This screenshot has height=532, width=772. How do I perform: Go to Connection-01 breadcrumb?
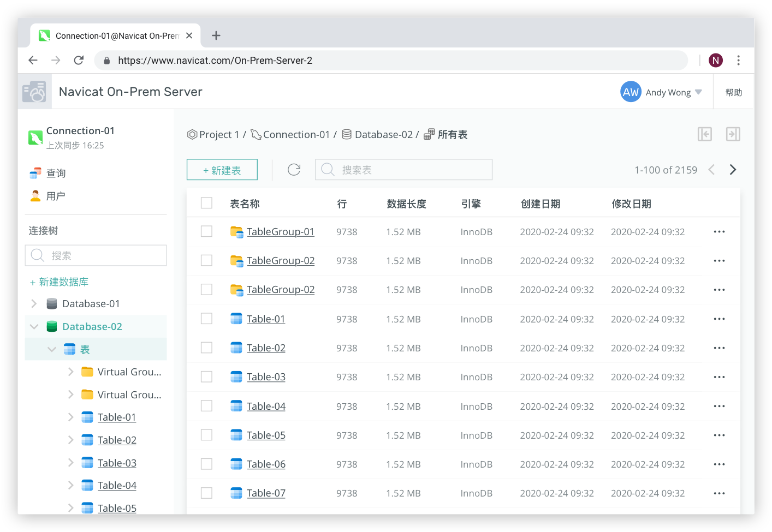point(290,134)
